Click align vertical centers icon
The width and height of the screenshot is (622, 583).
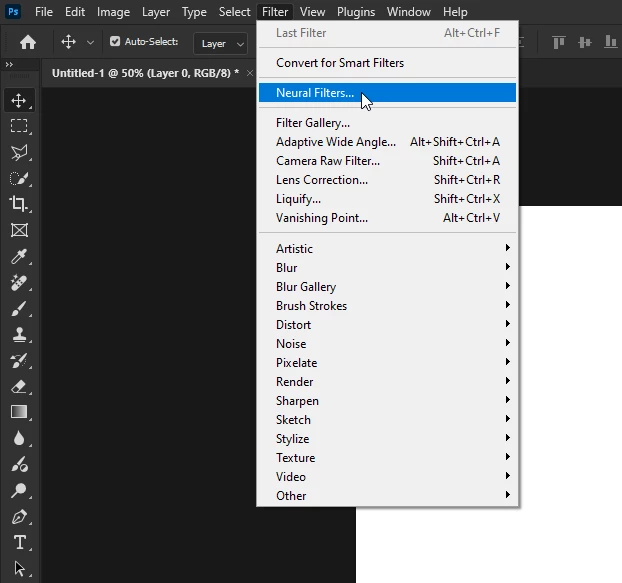585,42
